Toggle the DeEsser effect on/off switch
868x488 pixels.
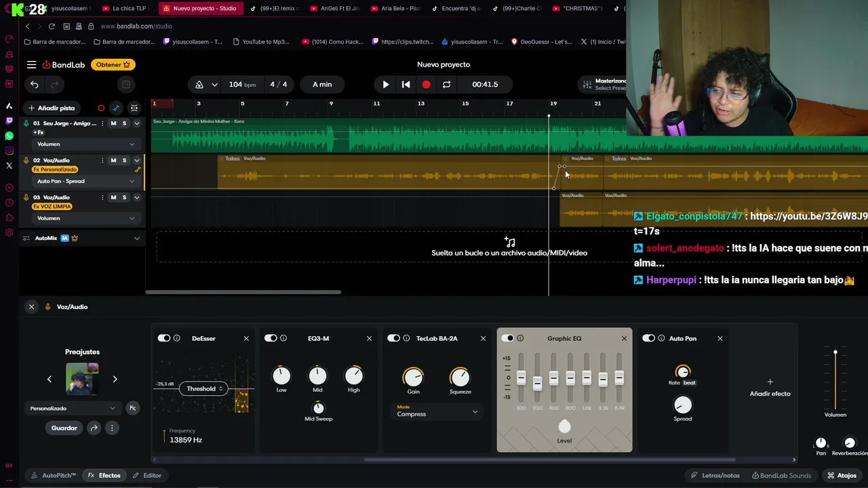[x=164, y=338]
